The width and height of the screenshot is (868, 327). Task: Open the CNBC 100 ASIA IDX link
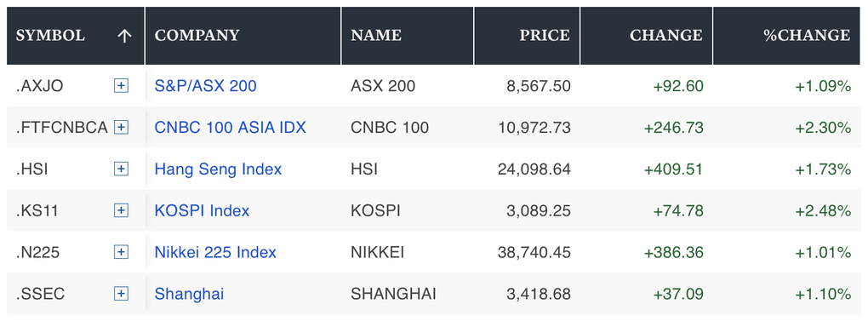tap(231, 128)
